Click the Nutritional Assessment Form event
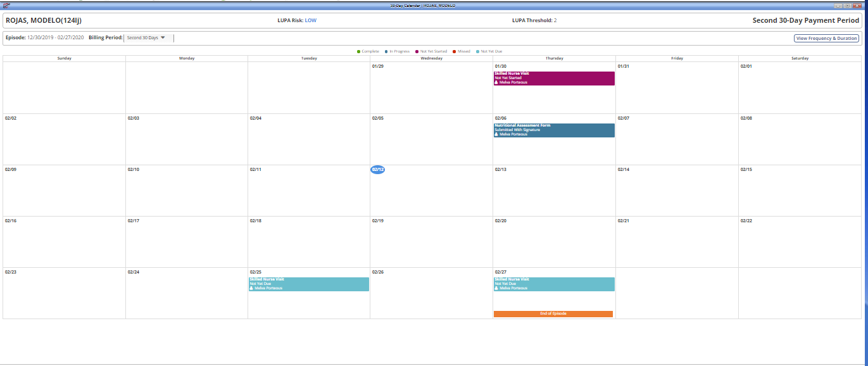 point(554,129)
